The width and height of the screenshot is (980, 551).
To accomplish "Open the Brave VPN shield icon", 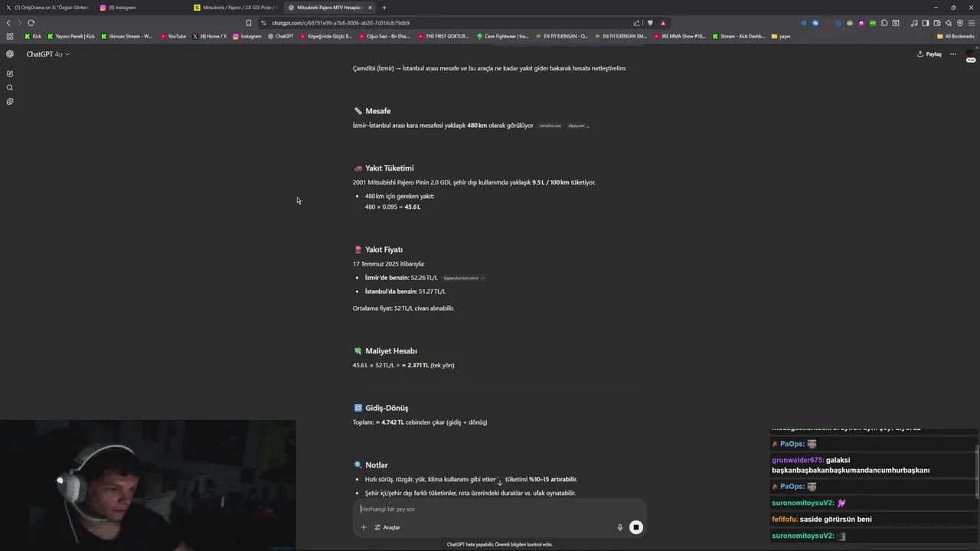I will tap(960, 23).
